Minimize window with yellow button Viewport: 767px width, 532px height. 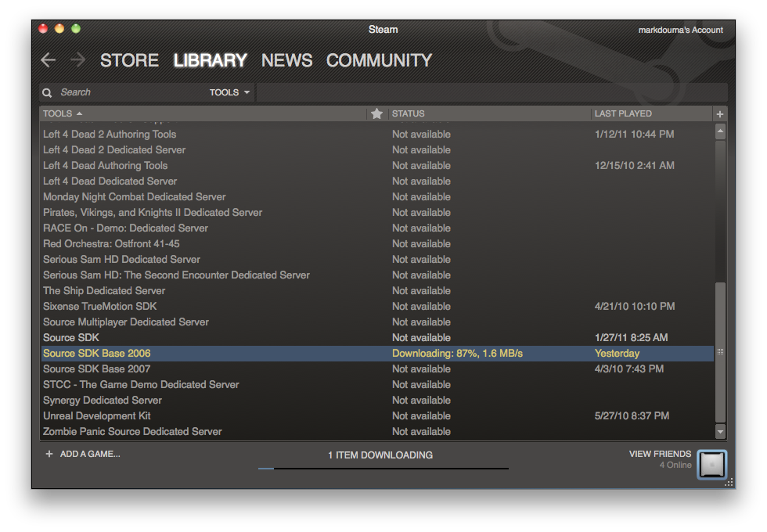click(x=59, y=28)
